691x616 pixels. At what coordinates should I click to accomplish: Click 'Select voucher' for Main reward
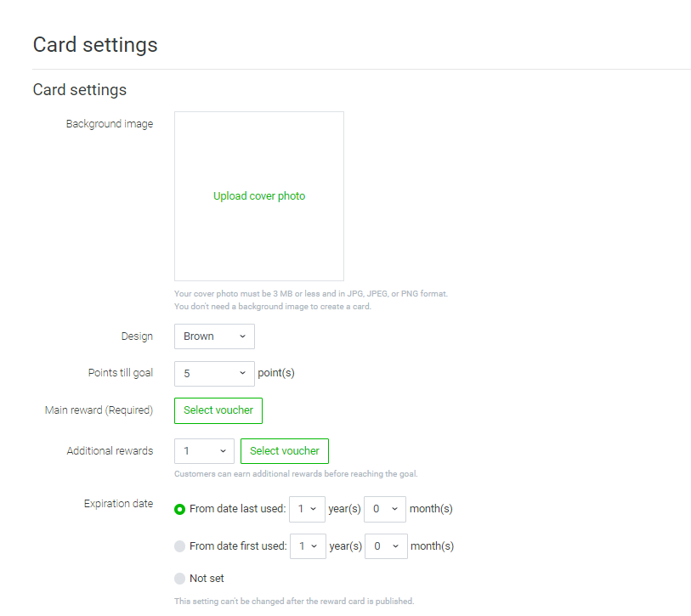pos(218,410)
